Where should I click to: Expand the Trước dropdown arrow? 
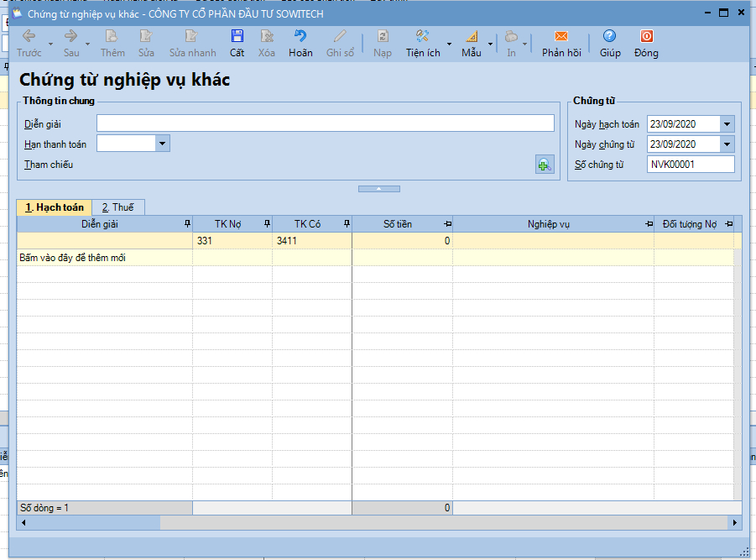pos(50,44)
